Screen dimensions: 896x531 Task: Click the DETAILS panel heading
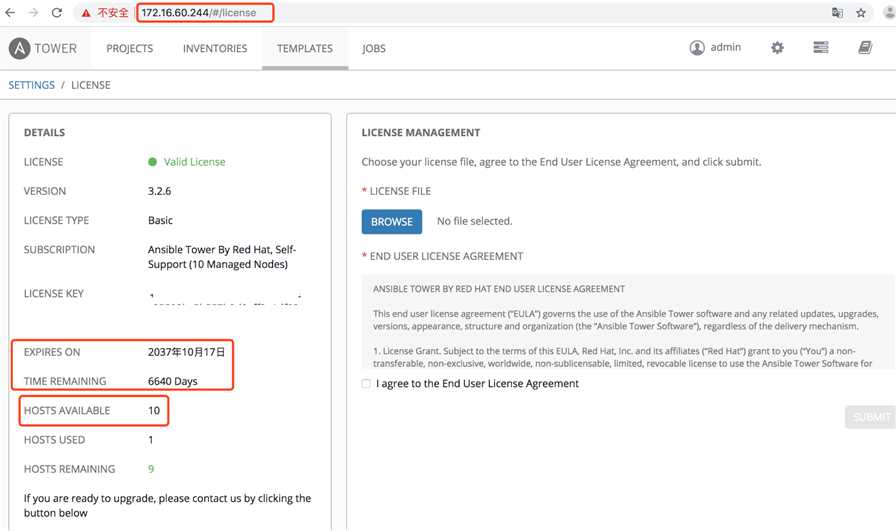[x=44, y=133]
